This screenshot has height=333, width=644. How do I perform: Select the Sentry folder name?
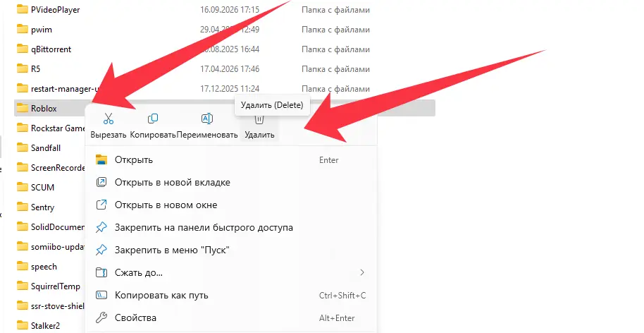coord(43,207)
